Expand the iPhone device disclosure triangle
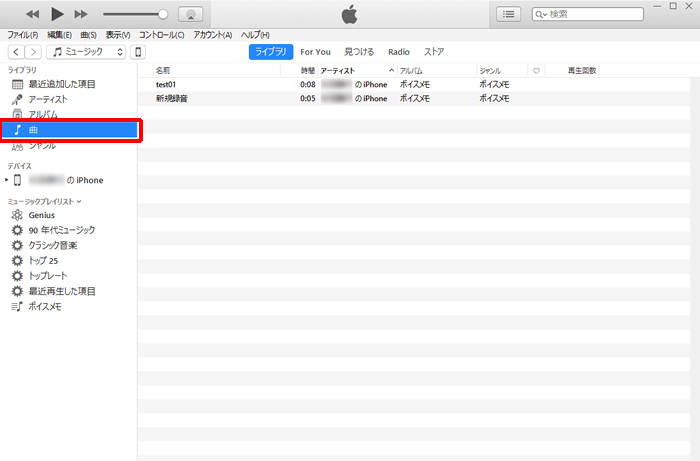 pos(6,180)
